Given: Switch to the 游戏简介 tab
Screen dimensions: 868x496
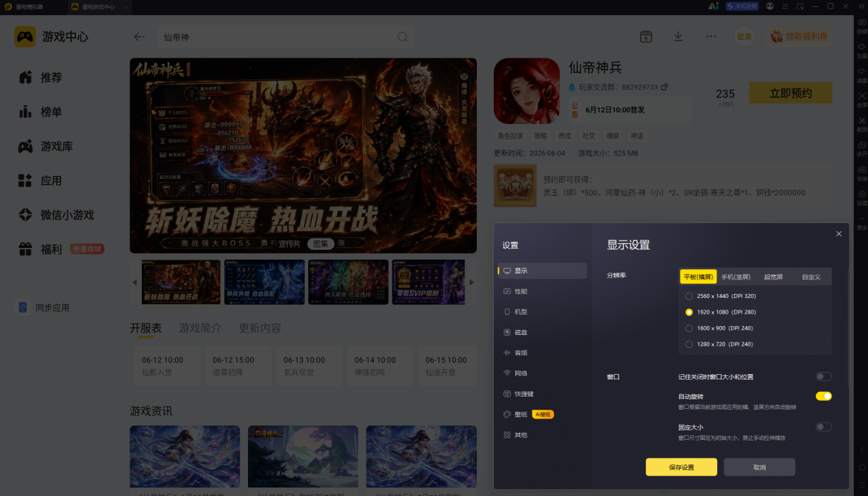Looking at the screenshot, I should [200, 328].
